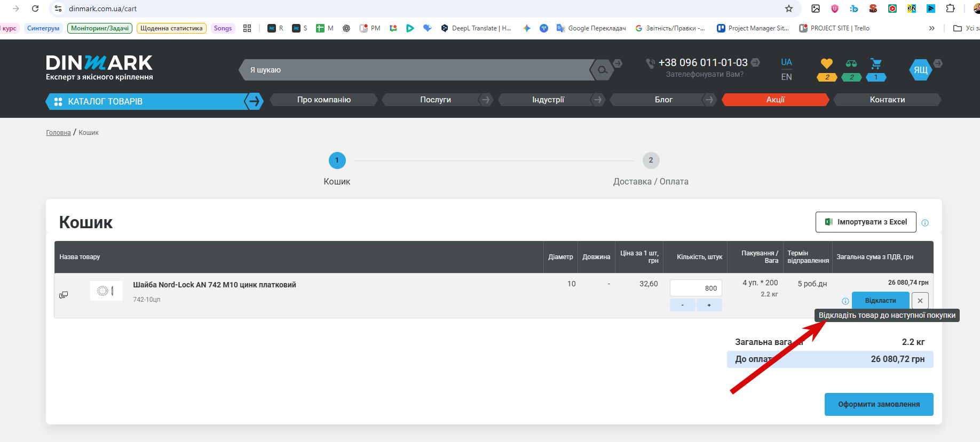Click the copy icon left of the washer row

[x=64, y=295]
